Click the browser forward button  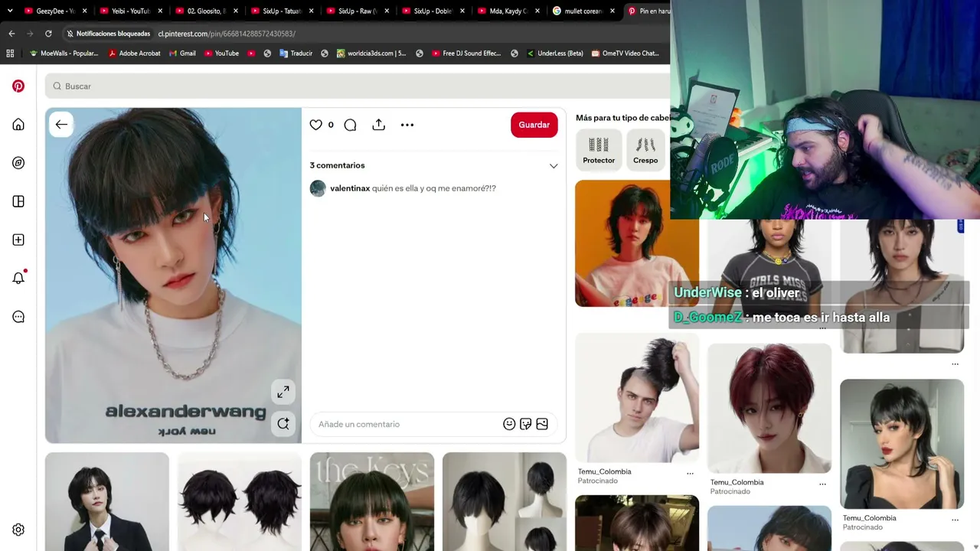click(x=30, y=34)
